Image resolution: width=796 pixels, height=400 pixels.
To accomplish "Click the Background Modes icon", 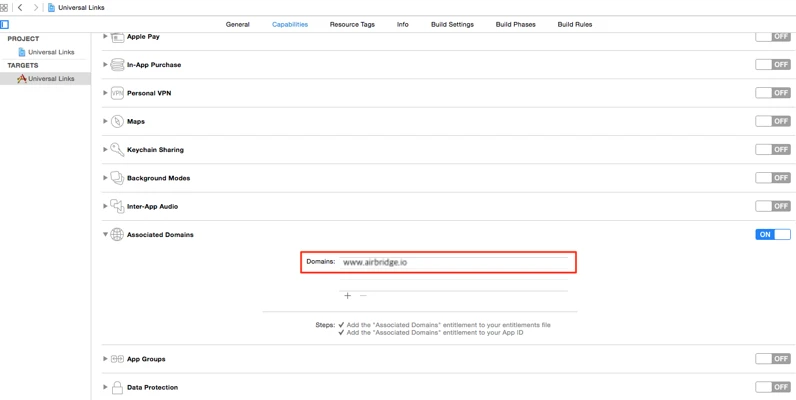I will click(117, 178).
